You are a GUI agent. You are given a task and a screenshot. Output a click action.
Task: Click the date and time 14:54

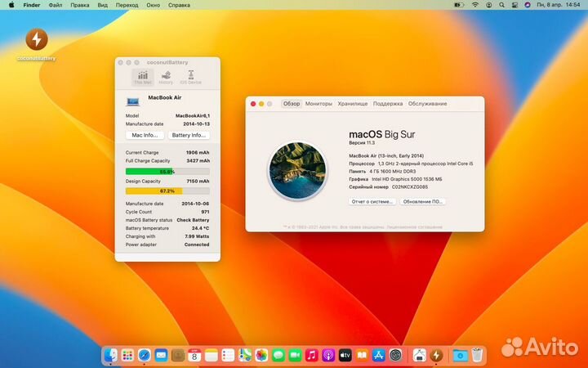[x=559, y=5]
